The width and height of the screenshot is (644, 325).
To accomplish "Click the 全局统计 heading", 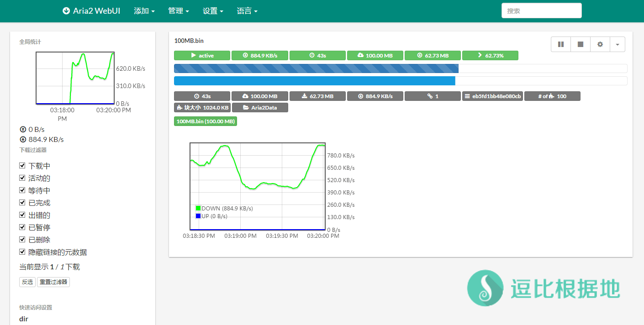I will pyautogui.click(x=30, y=42).
